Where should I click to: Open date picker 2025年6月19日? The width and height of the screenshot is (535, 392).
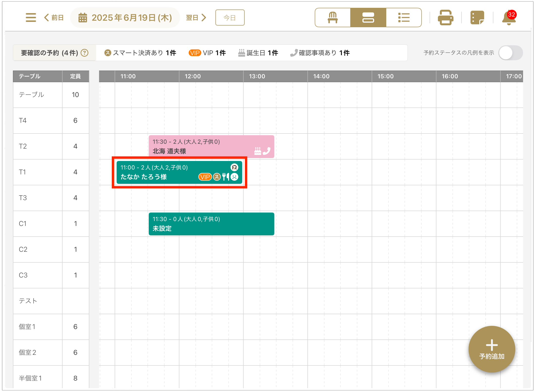pos(125,18)
